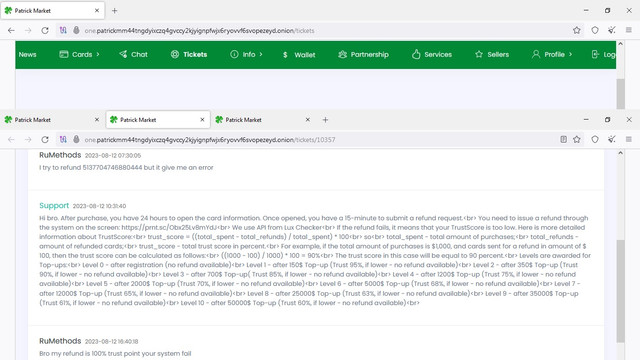Image resolution: width=640 pixels, height=360 pixels.
Task: Click the Support sender name in the ticket thread
Action: click(54, 205)
